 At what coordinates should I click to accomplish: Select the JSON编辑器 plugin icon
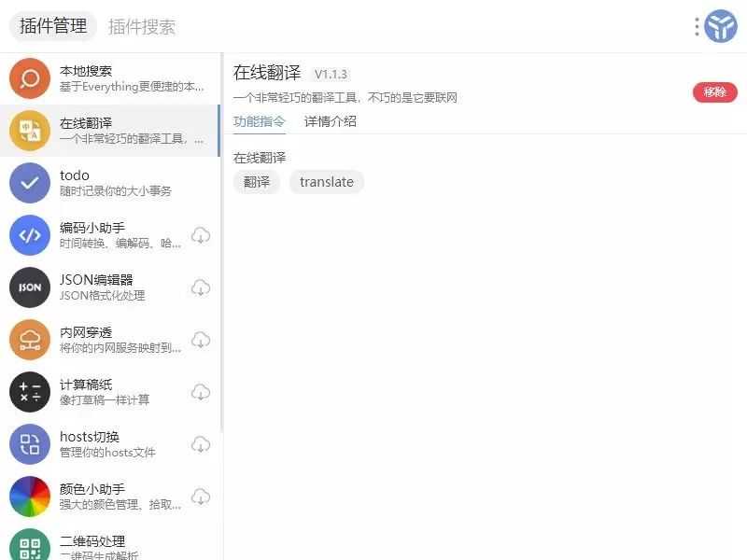[29, 287]
